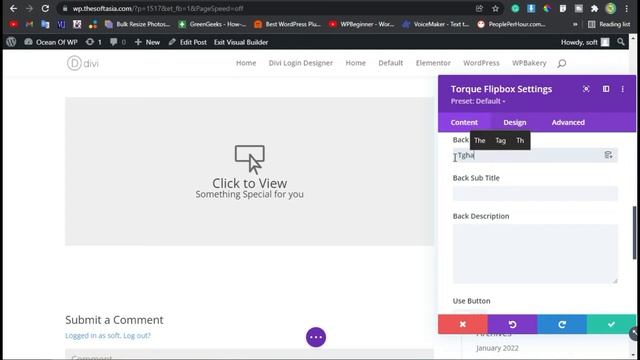Image resolution: width=640 pixels, height=360 pixels.
Task: Bookmark this page with the star icon
Action: point(496,9)
